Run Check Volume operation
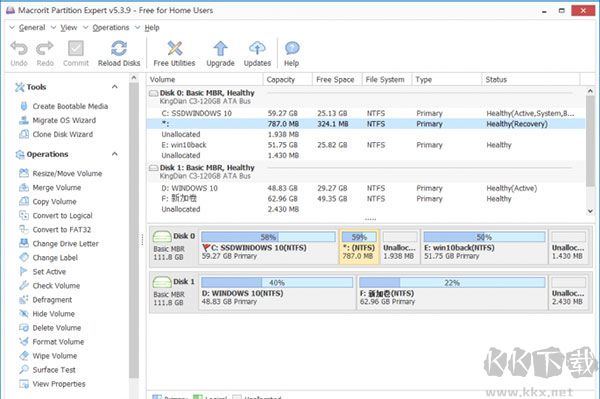 [x=50, y=286]
